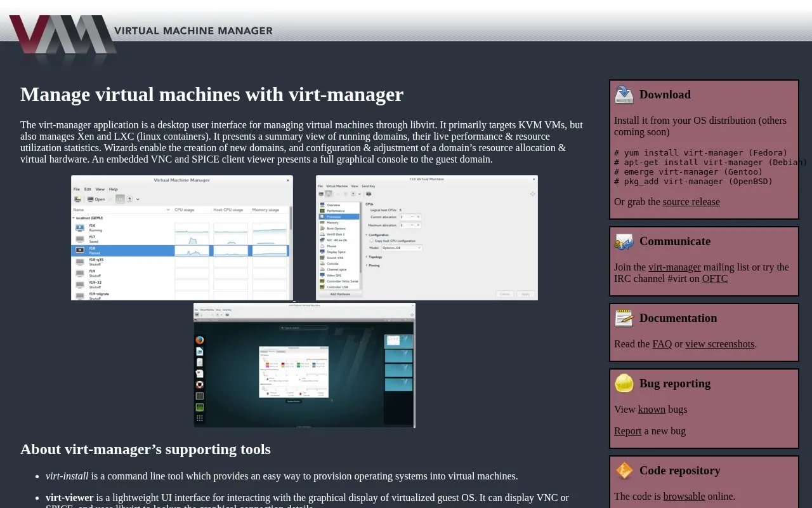Open the Virtual Machine Manager list screenshot

click(x=182, y=238)
